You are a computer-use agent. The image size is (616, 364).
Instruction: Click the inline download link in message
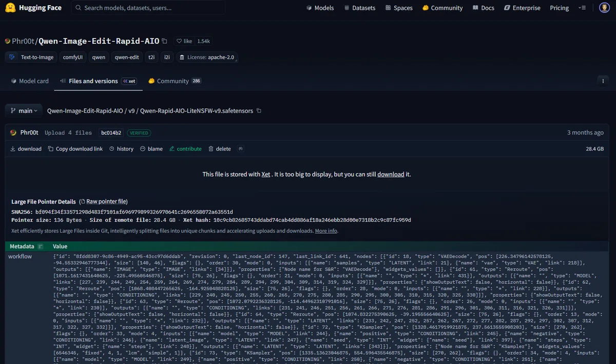(x=391, y=174)
